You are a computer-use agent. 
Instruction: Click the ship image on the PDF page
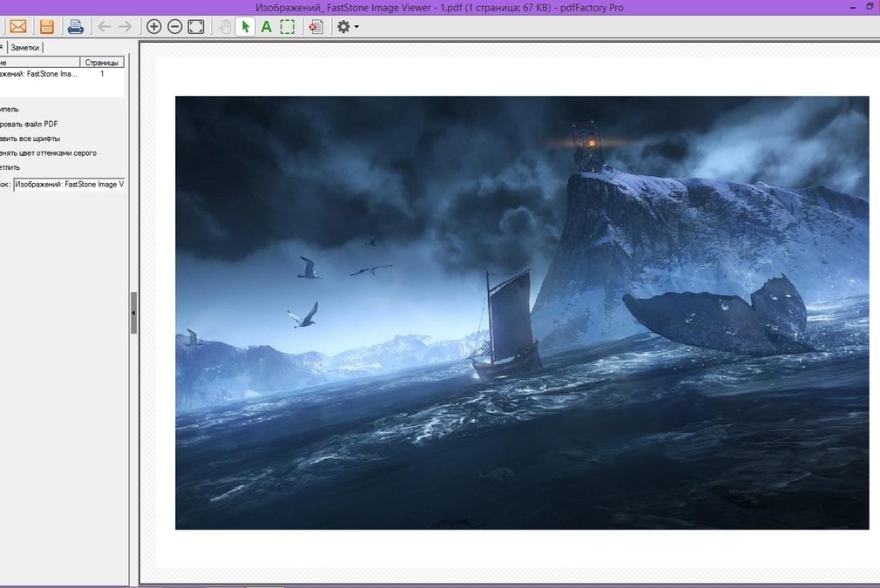[x=522, y=313]
